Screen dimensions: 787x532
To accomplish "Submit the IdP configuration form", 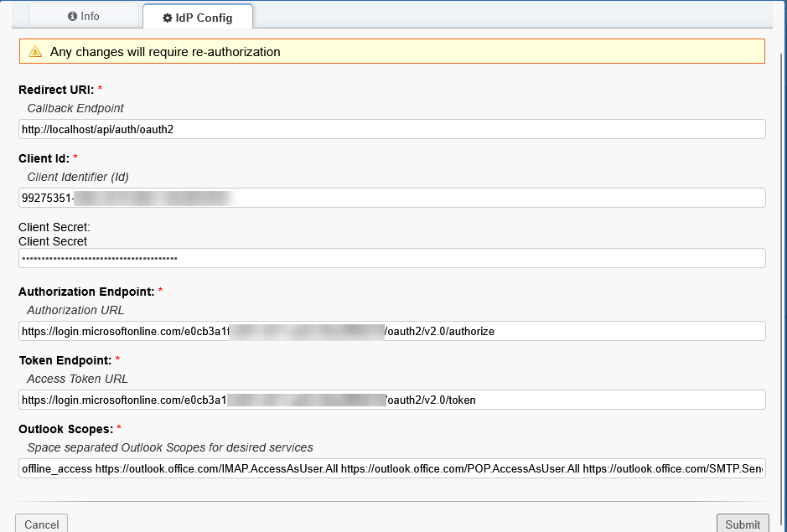I will click(x=743, y=524).
